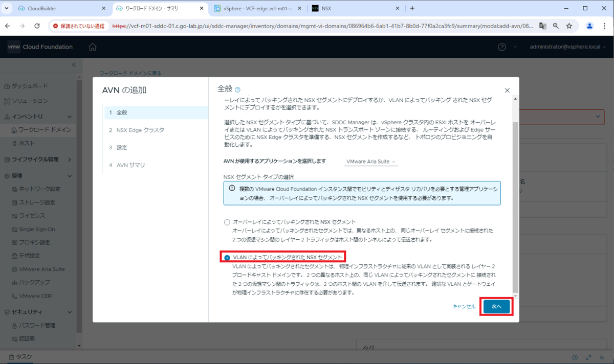Open Single Sign-On in the sidebar
Image resolution: width=614 pixels, height=364 pixels.
pyautogui.click(x=36, y=229)
